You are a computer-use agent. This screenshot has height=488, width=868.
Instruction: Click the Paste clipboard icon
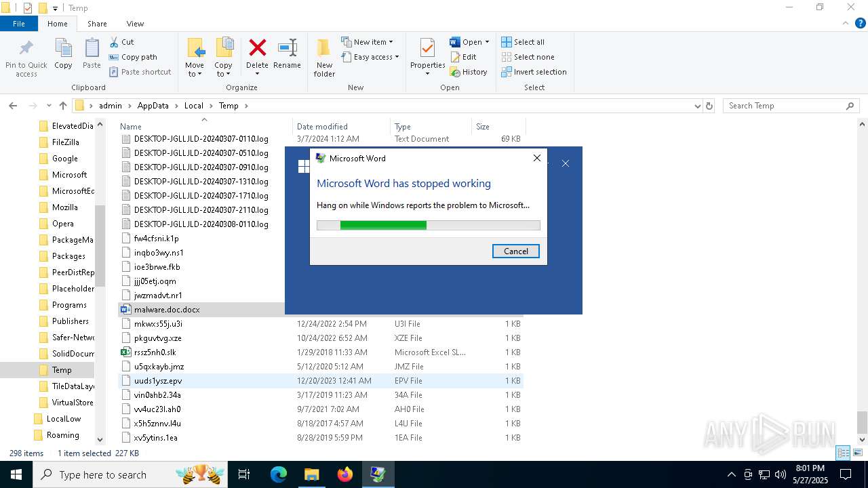(92, 49)
